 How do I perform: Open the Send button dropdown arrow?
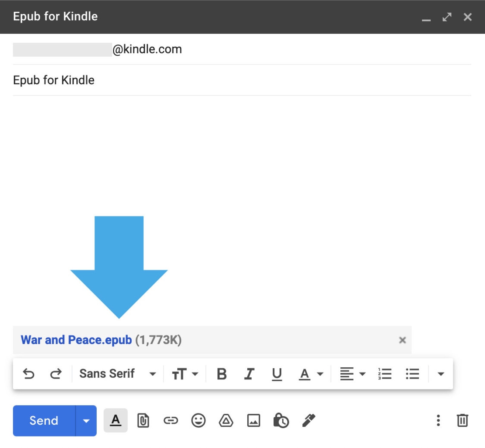pyautogui.click(x=86, y=420)
